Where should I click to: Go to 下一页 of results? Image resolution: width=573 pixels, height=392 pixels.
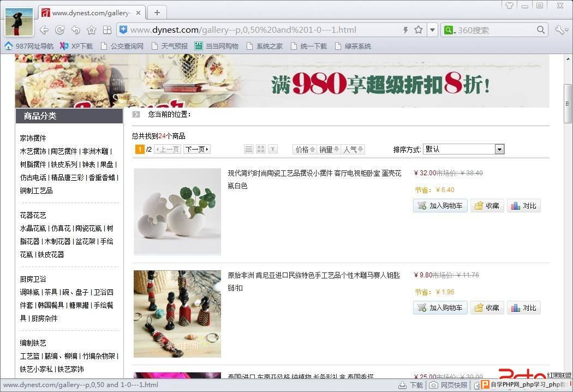(196, 149)
